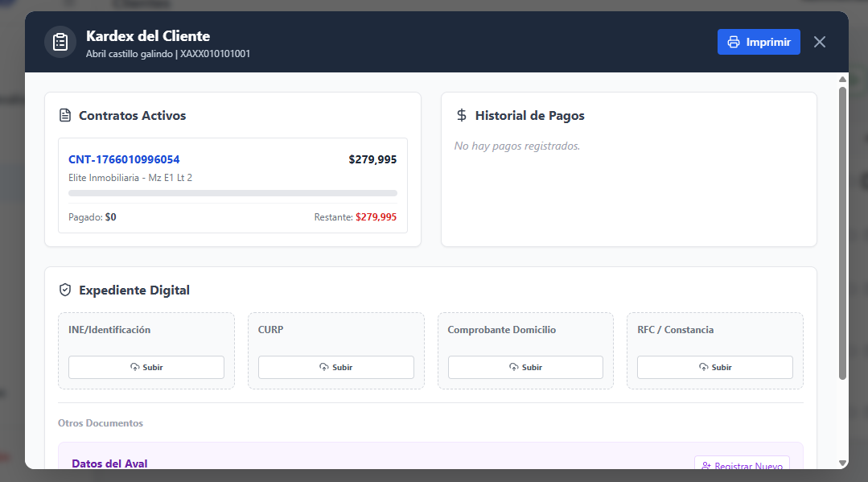Open contract CNT-1766010996054

coord(124,159)
